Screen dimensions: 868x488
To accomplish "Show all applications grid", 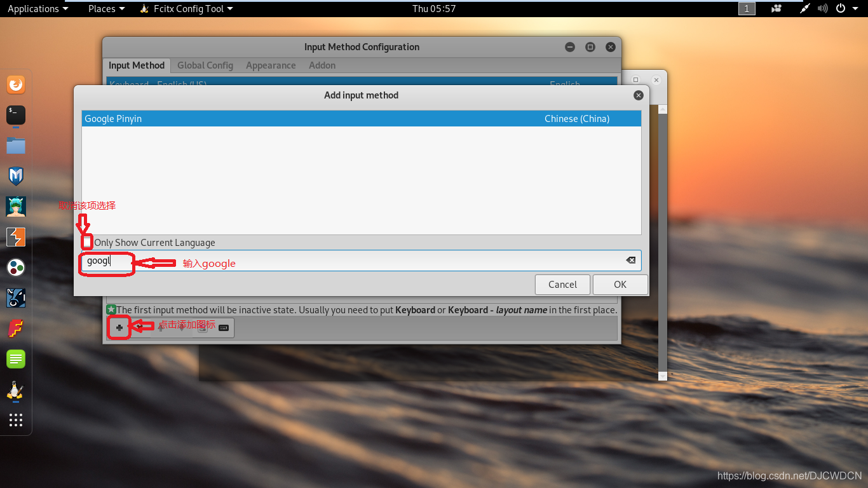I will (16, 420).
